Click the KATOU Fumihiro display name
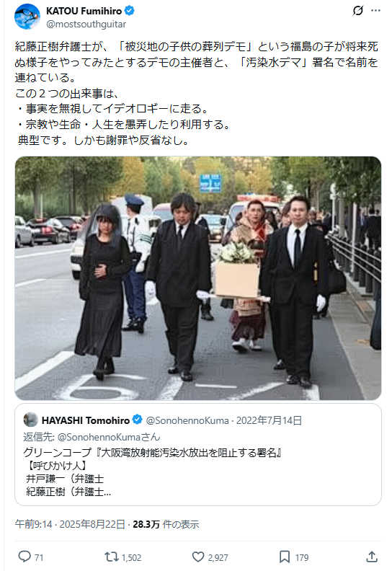 pyautogui.click(x=84, y=11)
